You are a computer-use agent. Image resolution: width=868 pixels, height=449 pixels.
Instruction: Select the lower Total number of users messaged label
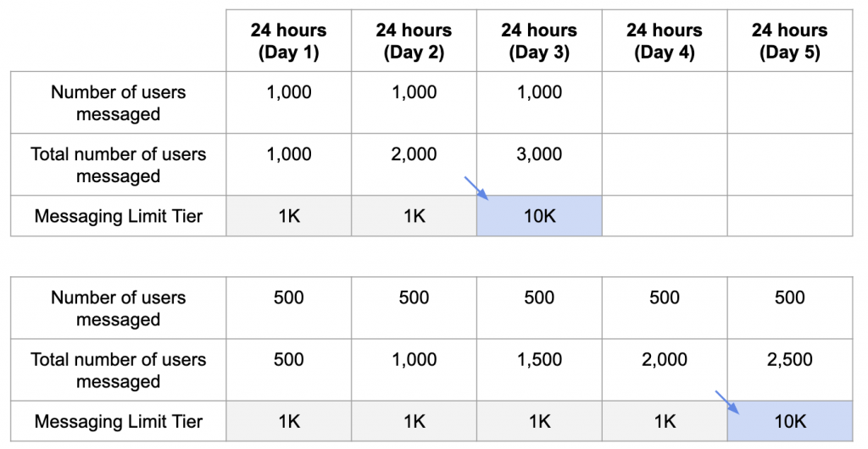119,370
